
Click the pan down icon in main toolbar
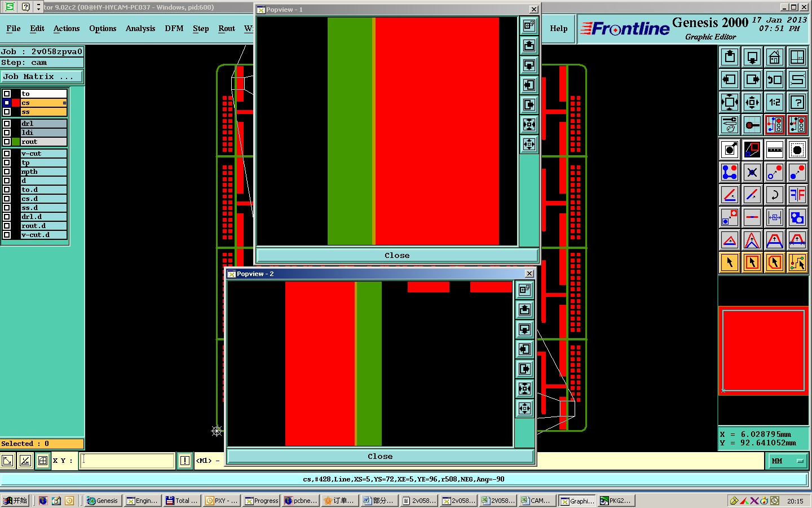click(752, 57)
